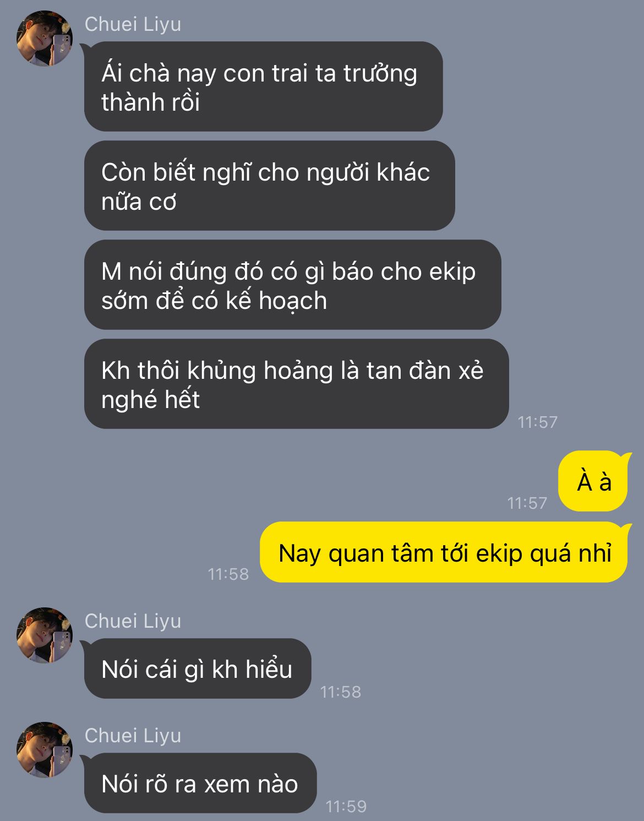Click the 11:57 timestamp next to 'À à'
Screen dimensions: 644x821
(527, 503)
